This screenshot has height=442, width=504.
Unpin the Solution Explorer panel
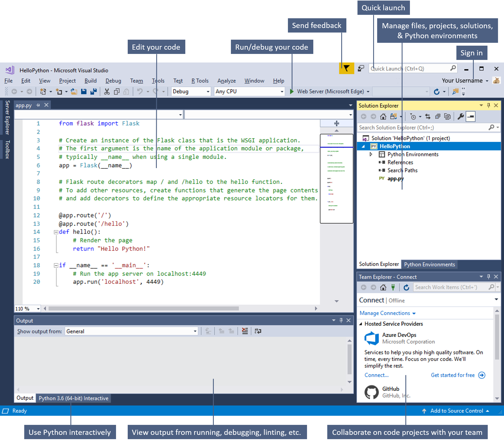coord(489,105)
